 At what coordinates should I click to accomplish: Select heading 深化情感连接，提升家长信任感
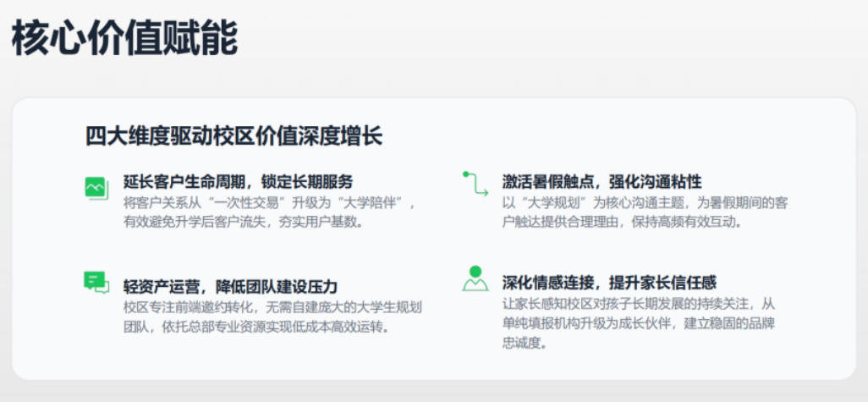click(609, 283)
